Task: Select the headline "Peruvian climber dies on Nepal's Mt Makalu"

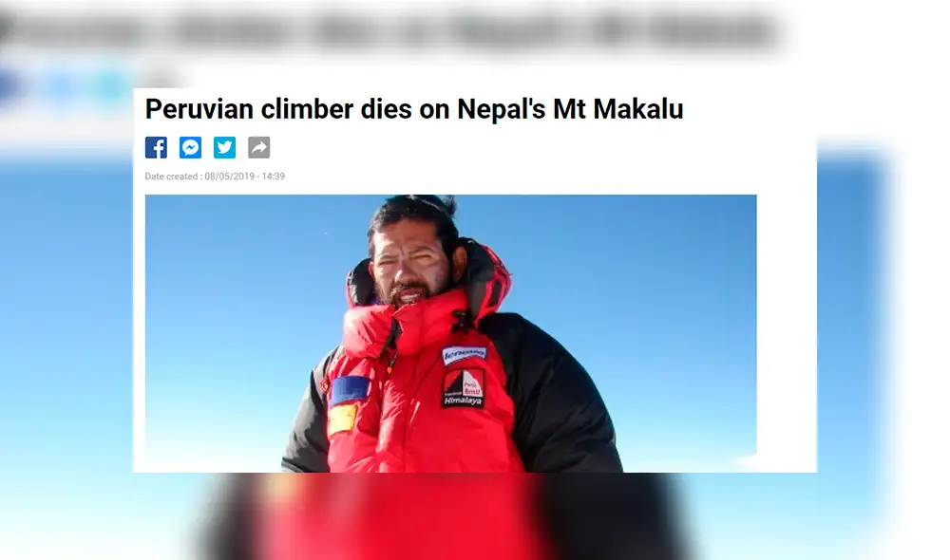Action: pyautogui.click(x=414, y=109)
